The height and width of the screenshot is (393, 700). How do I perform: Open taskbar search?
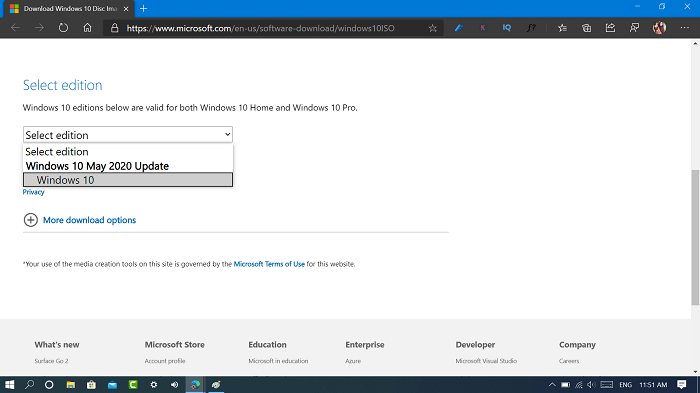pos(29,385)
